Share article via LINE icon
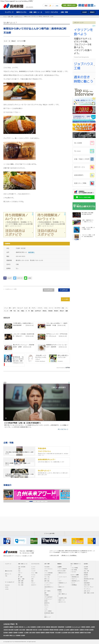 [28, 278]
